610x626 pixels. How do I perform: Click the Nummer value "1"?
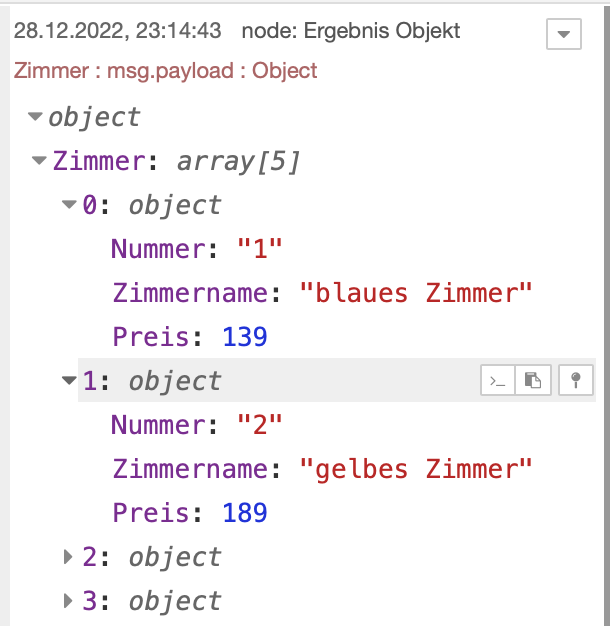point(260,249)
